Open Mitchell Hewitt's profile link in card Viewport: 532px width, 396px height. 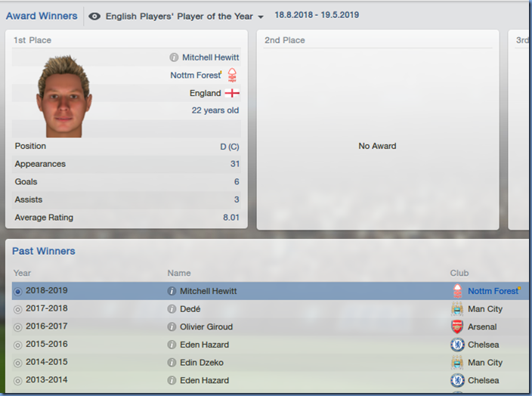pyautogui.click(x=210, y=57)
